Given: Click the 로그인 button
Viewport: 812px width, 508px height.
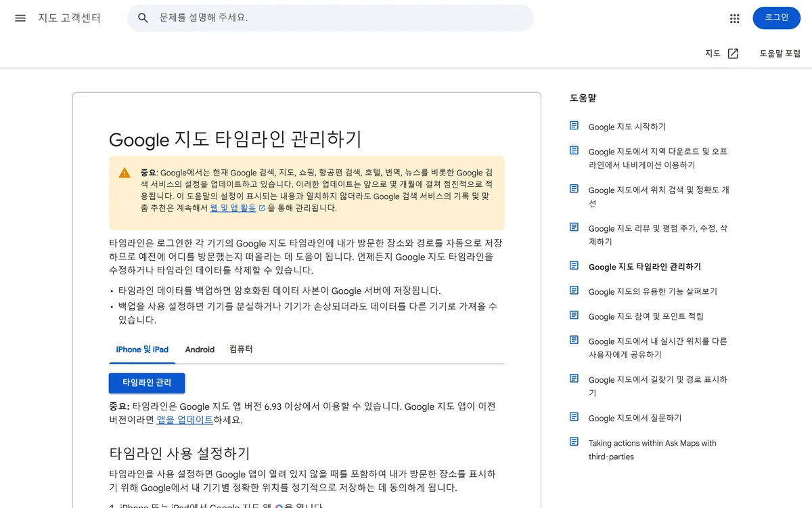Looking at the screenshot, I should pyautogui.click(x=776, y=18).
